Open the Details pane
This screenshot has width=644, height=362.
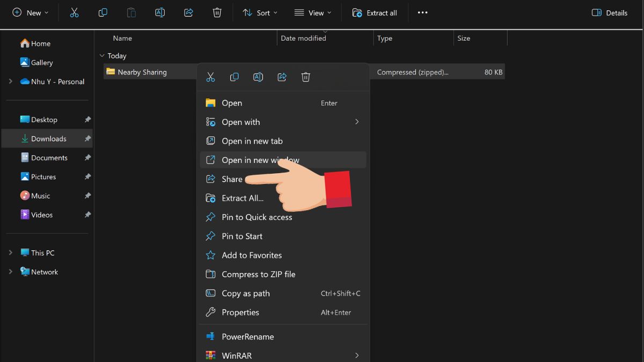click(x=609, y=12)
